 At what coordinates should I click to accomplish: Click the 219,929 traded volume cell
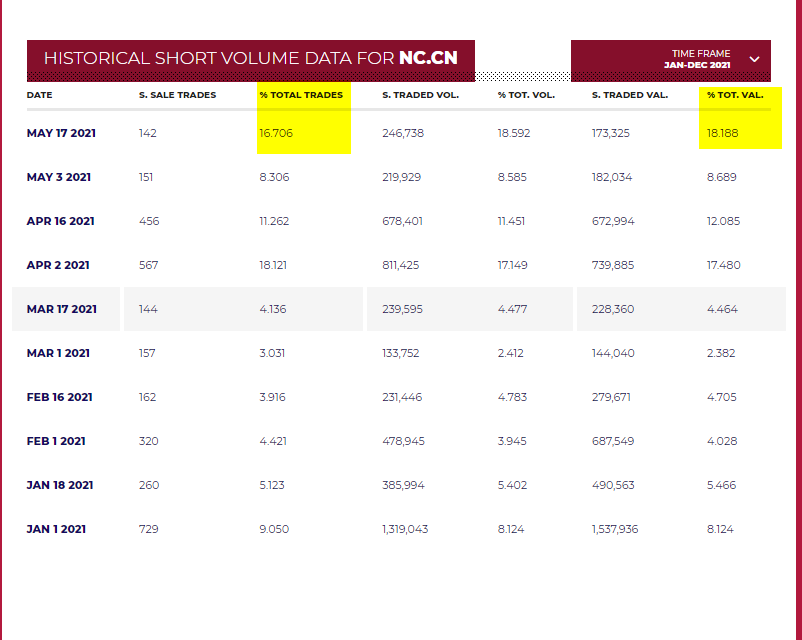[x=402, y=177]
